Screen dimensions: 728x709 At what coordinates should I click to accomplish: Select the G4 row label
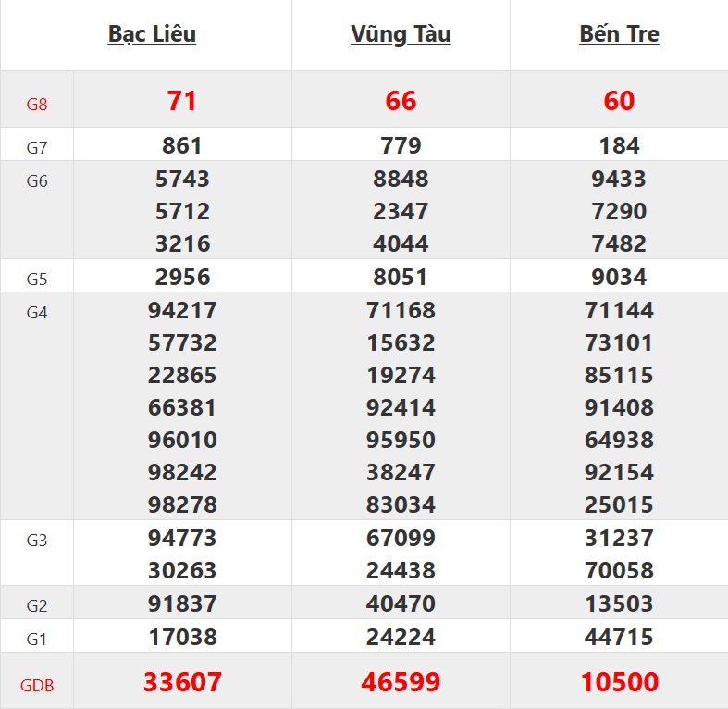click(x=36, y=312)
